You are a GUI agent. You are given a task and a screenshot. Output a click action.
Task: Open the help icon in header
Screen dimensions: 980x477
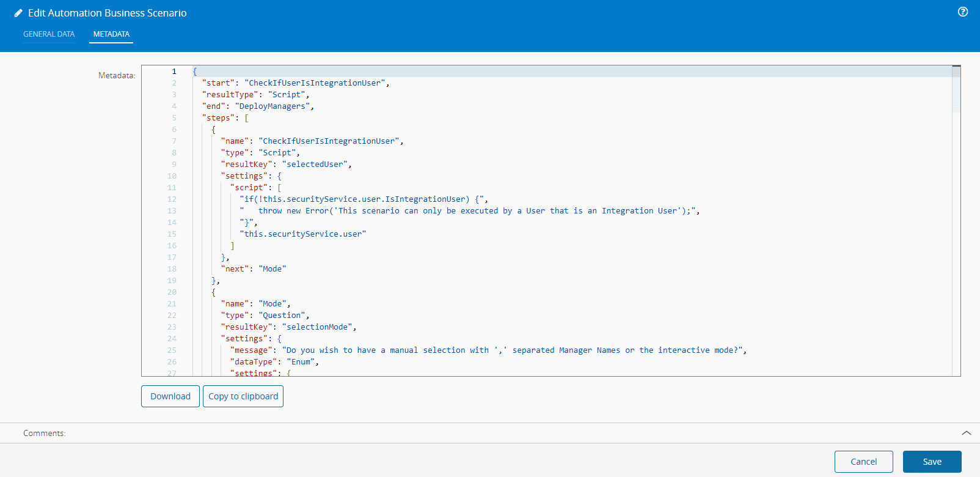963,12
